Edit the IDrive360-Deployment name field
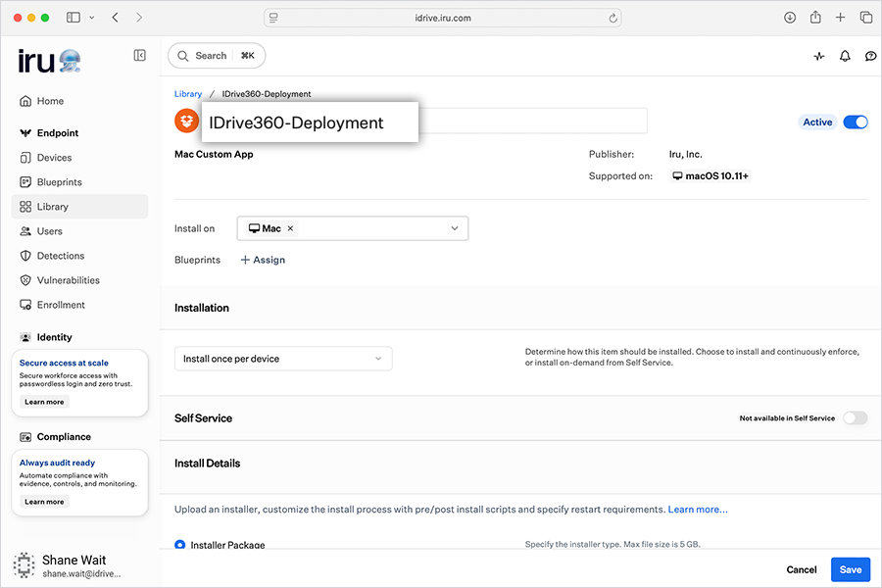 coord(424,122)
